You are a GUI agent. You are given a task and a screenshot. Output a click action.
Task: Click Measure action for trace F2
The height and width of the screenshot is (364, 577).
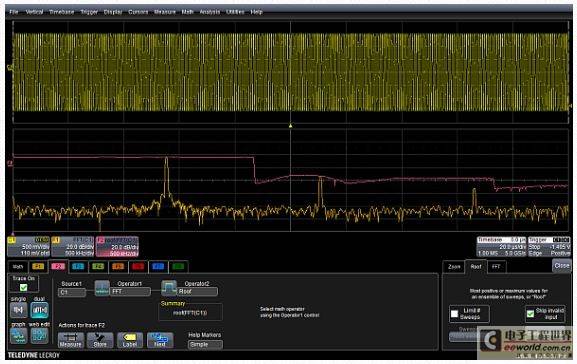click(71, 340)
